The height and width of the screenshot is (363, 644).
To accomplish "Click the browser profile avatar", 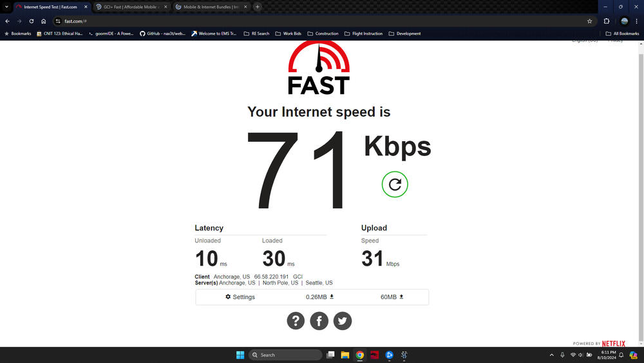I will point(624,21).
